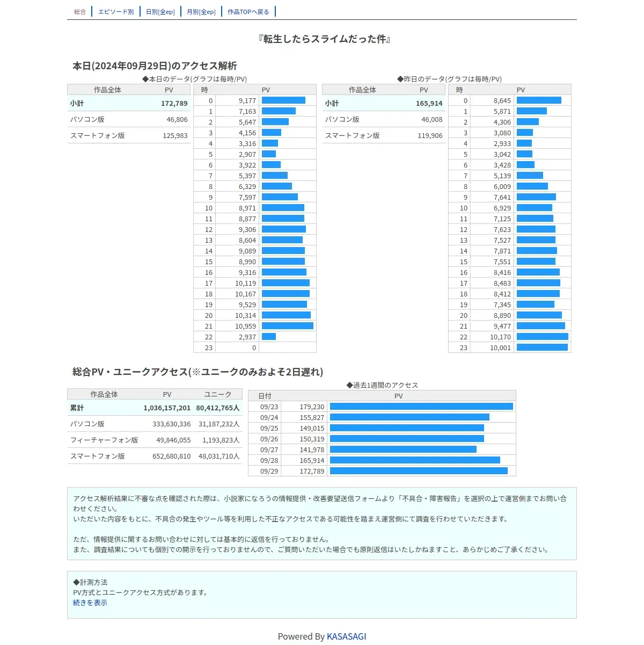
Task: Click the 累計 PV value 1,036,157,201
Action: (x=167, y=408)
